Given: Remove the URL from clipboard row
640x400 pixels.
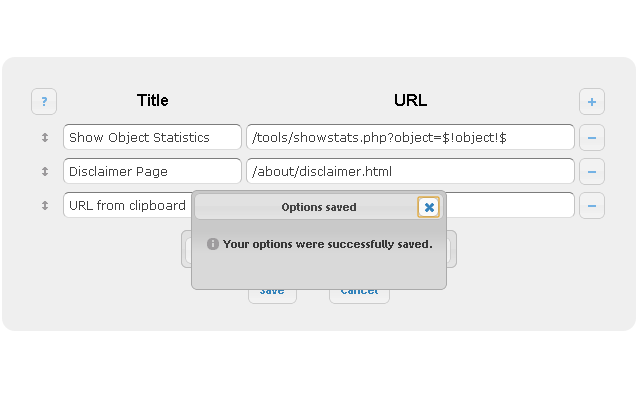Looking at the screenshot, I should pos(592,206).
